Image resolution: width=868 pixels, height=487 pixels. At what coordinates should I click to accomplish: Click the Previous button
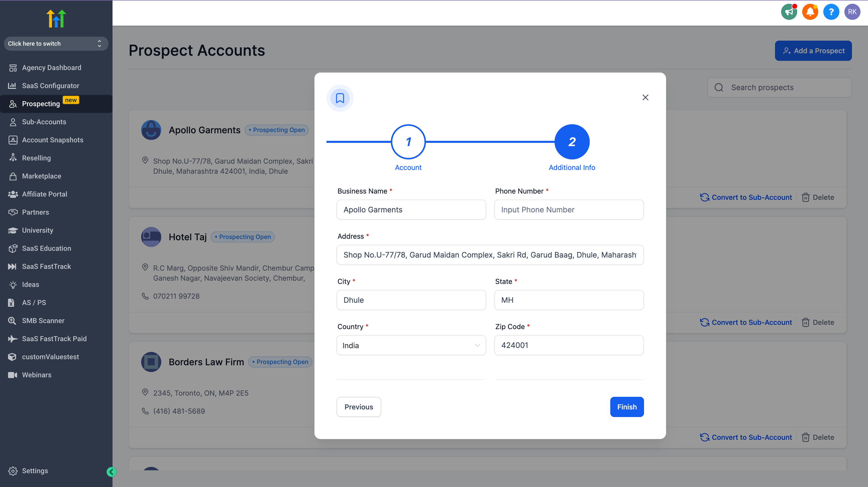tap(358, 407)
